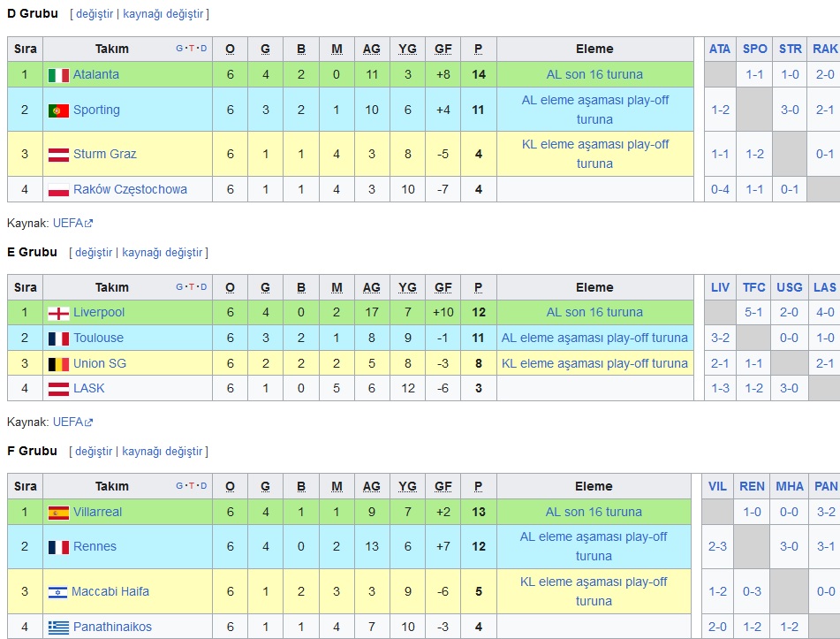Click the 'D' template link in F Grubu Takım header
The width and height of the screenshot is (840, 639).
point(203,486)
